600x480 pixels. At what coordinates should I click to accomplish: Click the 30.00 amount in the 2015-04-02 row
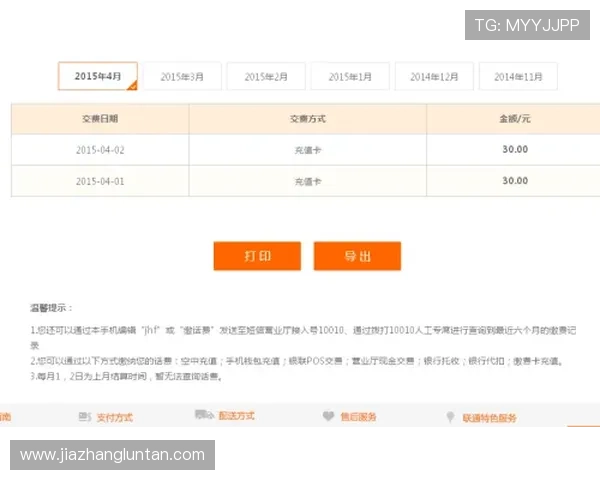(515, 149)
